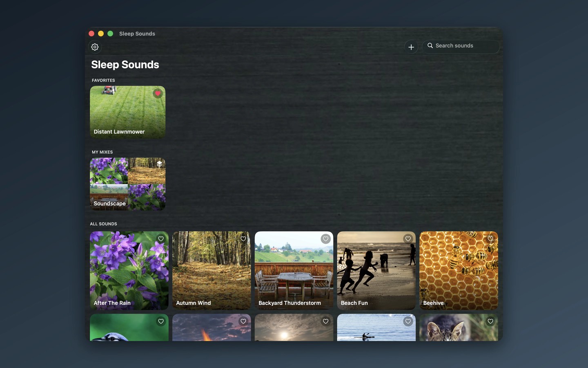Play the After The Rain sound
This screenshot has height=368, width=588.
pyautogui.click(x=129, y=271)
